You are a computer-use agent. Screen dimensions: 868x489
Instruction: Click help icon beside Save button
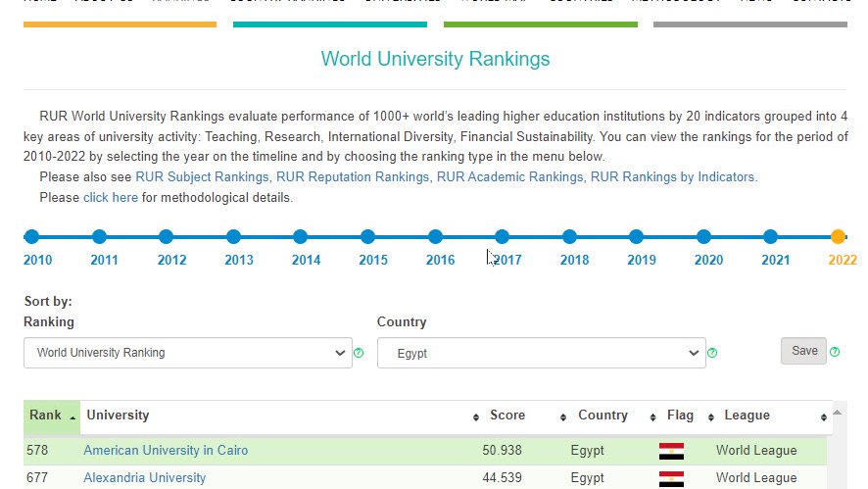click(835, 352)
